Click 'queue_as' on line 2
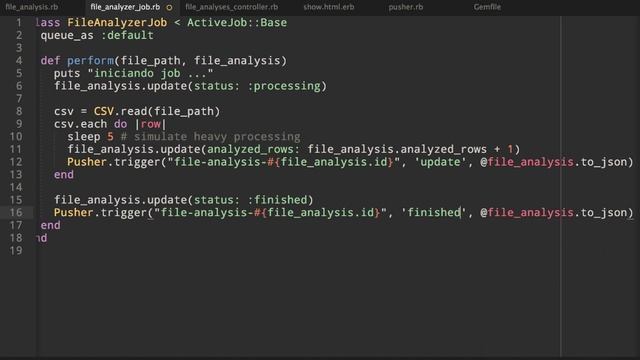This screenshot has width=640, height=360. click(67, 35)
